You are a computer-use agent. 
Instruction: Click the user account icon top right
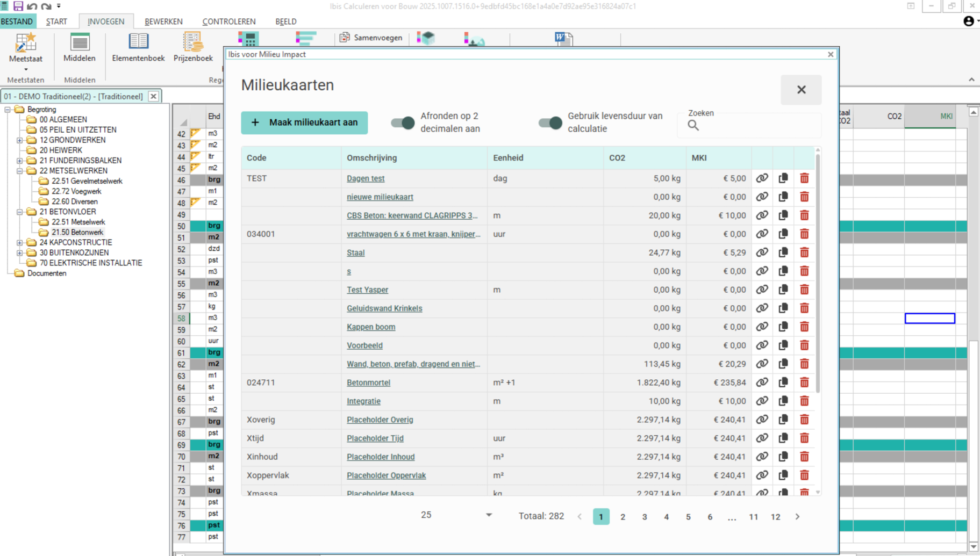pyautogui.click(x=968, y=21)
